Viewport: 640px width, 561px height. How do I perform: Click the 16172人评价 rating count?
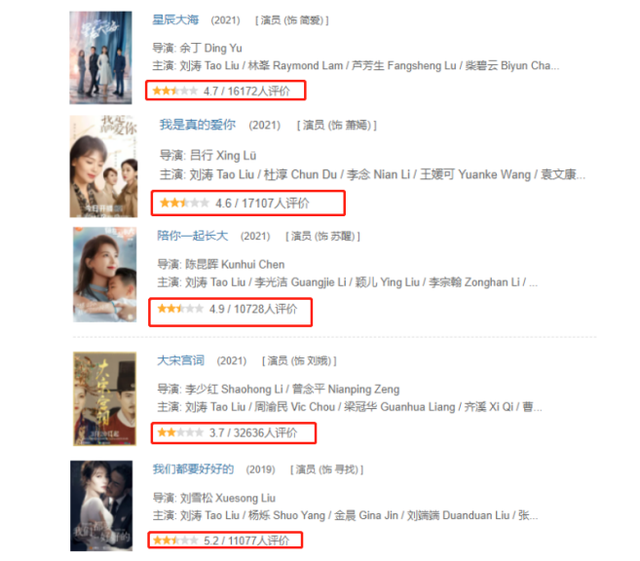259,91
